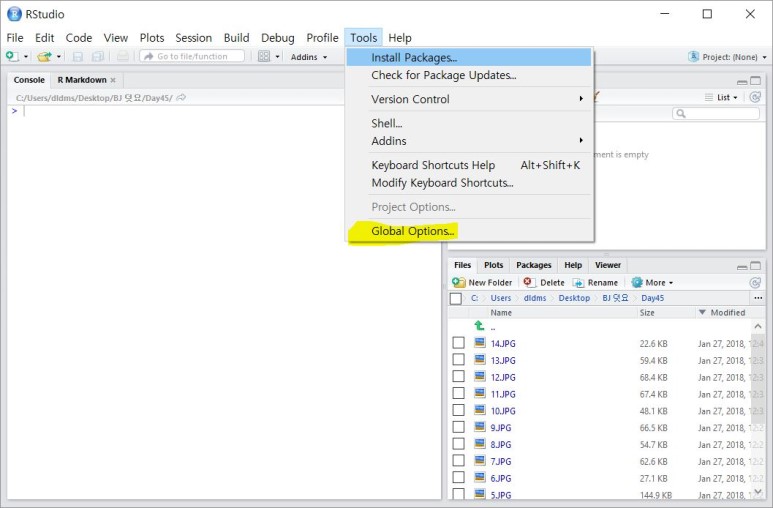Open the Help menu in menu bar
This screenshot has width=773, height=508.
(x=400, y=38)
